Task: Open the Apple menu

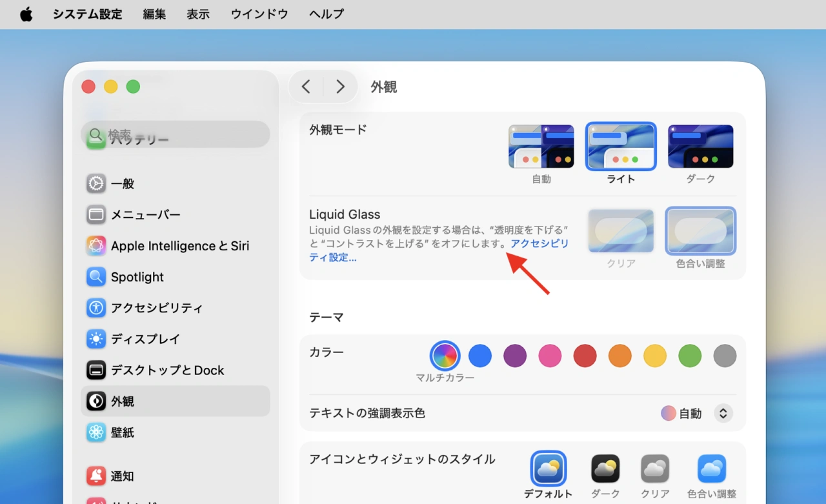Action: (x=26, y=14)
